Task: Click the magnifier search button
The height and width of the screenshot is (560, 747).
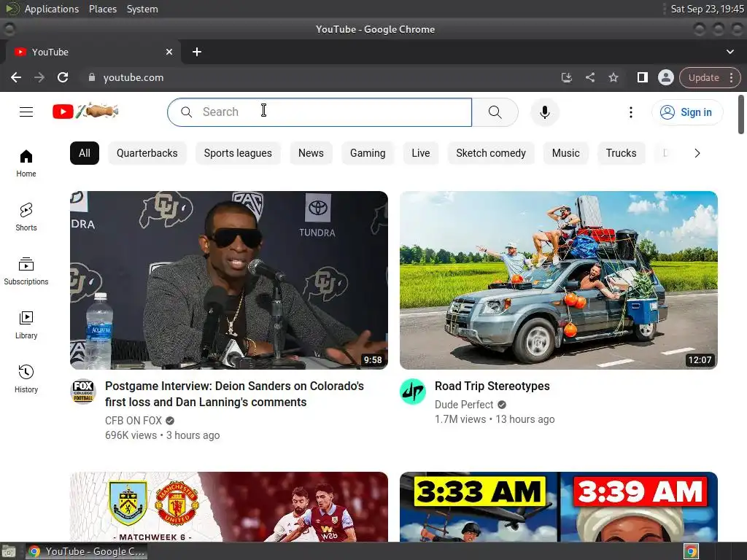Action: pos(495,112)
